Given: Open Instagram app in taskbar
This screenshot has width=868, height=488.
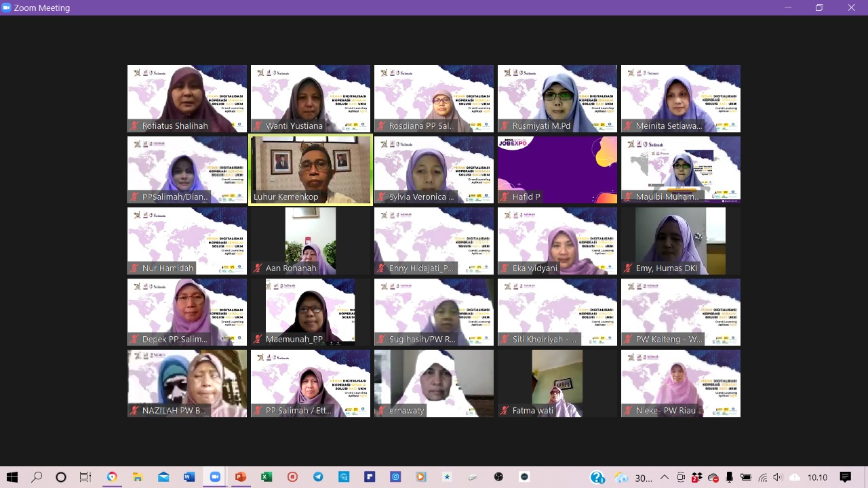Looking at the screenshot, I should point(395,477).
